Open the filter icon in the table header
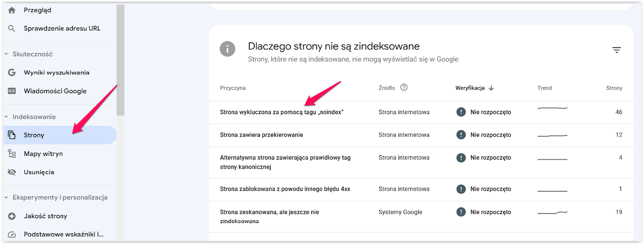644x244 pixels. 617,50
